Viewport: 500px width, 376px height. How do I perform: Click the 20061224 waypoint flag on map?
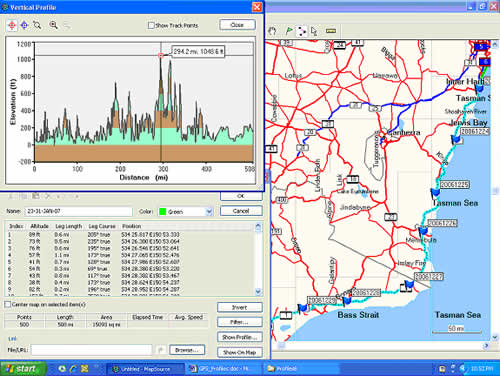[x=456, y=139]
